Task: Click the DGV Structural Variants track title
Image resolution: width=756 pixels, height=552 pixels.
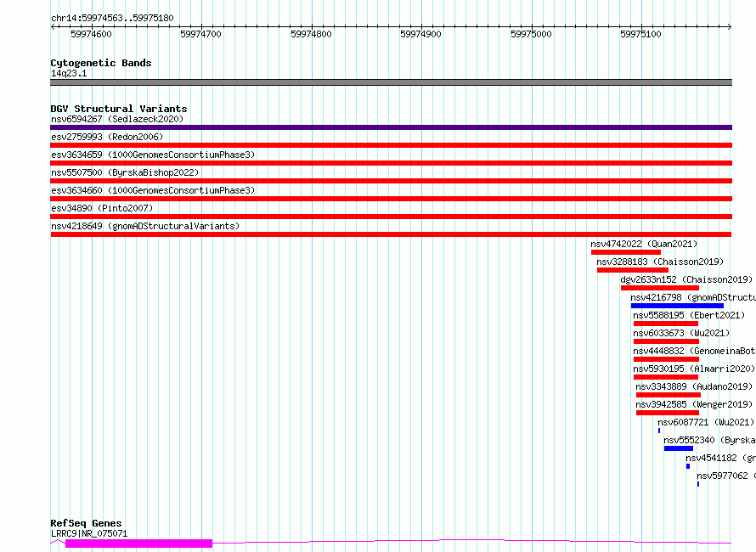Action: 119,109
